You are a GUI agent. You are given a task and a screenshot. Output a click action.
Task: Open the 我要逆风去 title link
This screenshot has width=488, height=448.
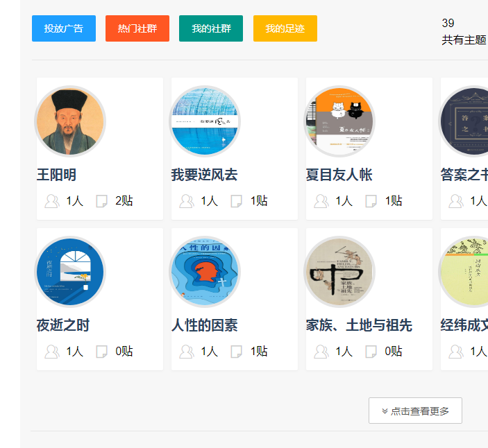[x=204, y=175]
